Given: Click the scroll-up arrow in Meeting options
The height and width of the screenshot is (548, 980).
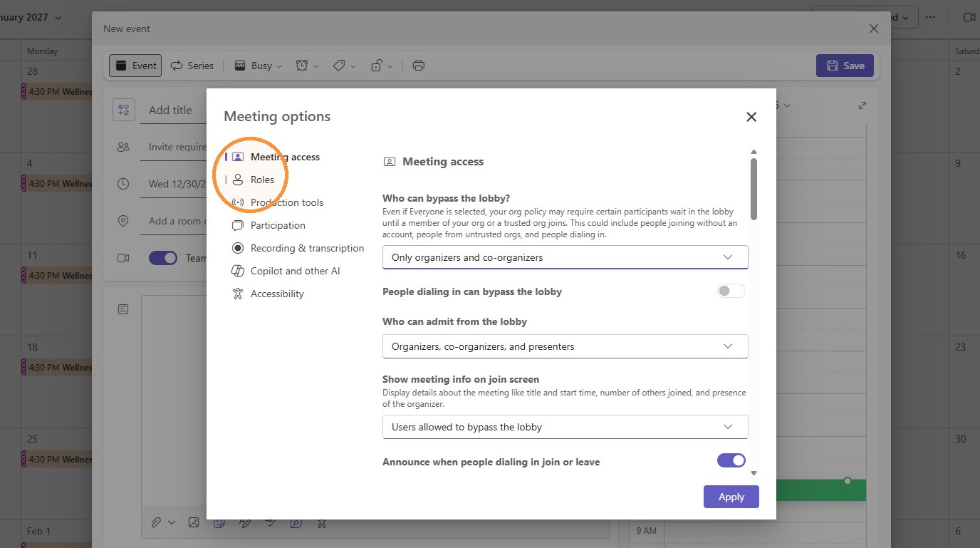Looking at the screenshot, I should pyautogui.click(x=754, y=152).
